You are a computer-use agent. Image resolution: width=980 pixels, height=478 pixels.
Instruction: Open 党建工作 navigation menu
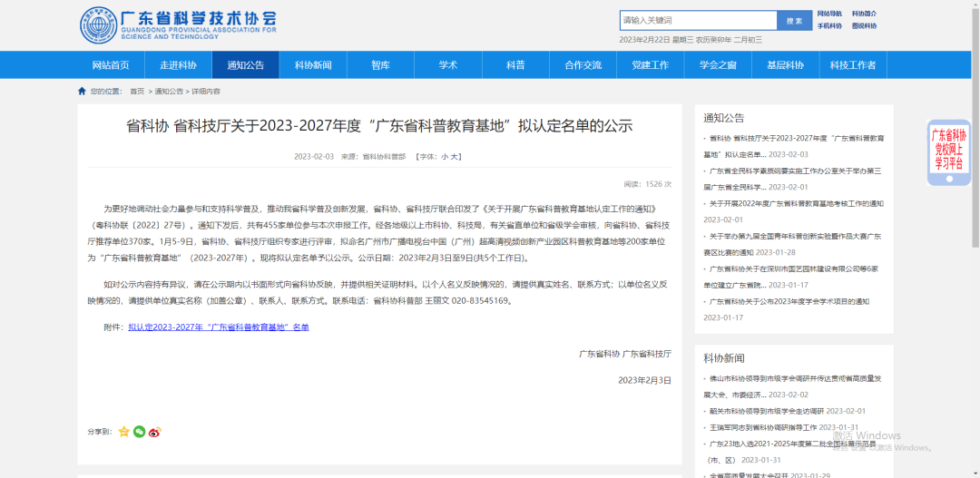[651, 65]
